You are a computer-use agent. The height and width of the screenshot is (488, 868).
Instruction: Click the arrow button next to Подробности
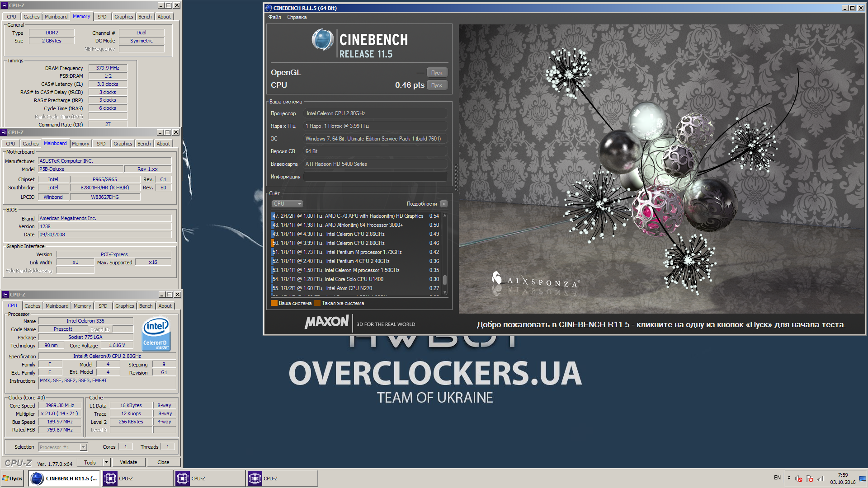coord(444,204)
